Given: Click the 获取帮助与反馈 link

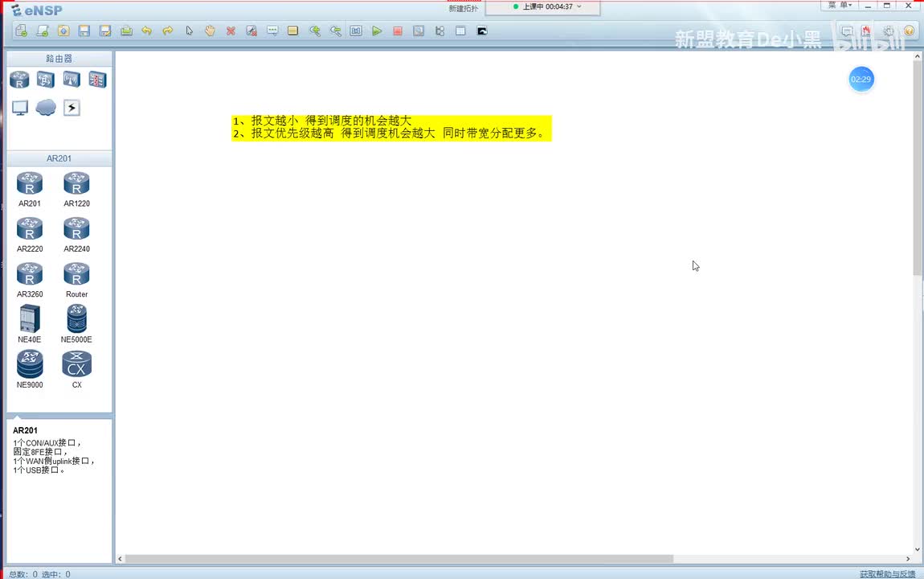Looking at the screenshot, I should click(888, 573).
